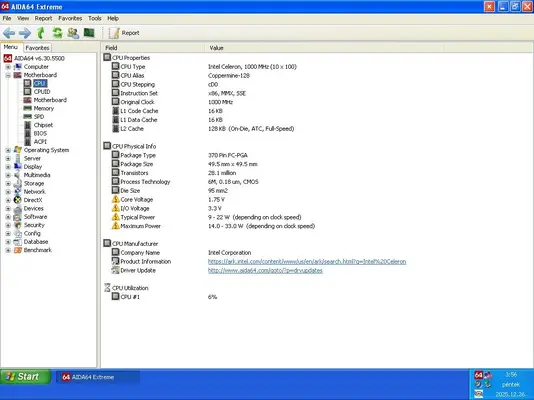Switch to the Menu tab

coord(11,47)
